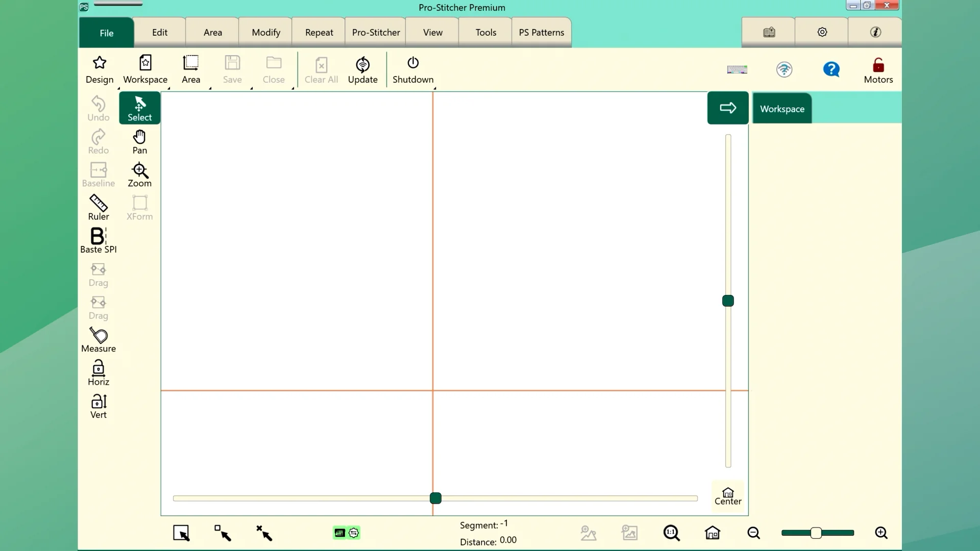Click the Baste SPI tool
This screenshot has width=980, height=551.
point(99,240)
